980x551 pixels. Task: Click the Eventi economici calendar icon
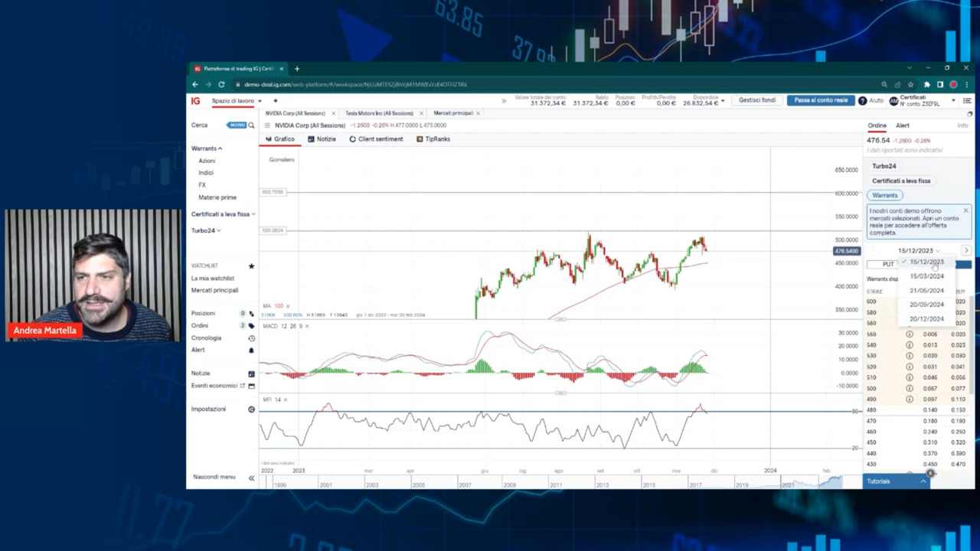(251, 386)
